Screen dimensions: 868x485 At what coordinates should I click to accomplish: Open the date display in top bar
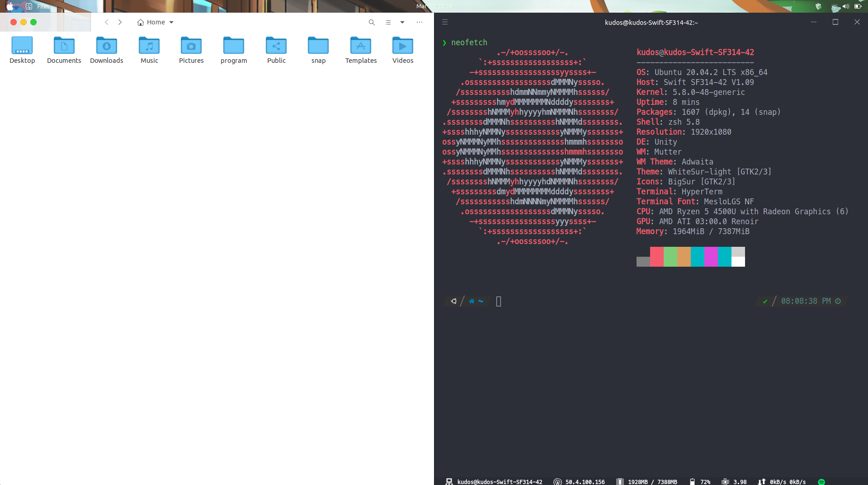coord(433,6)
